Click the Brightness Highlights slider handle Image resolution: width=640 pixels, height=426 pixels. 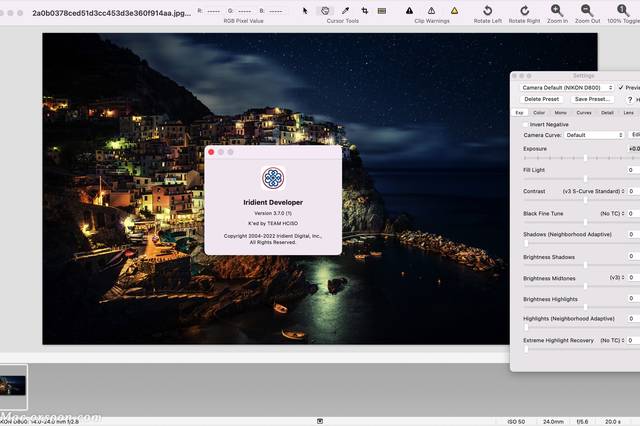585,307
